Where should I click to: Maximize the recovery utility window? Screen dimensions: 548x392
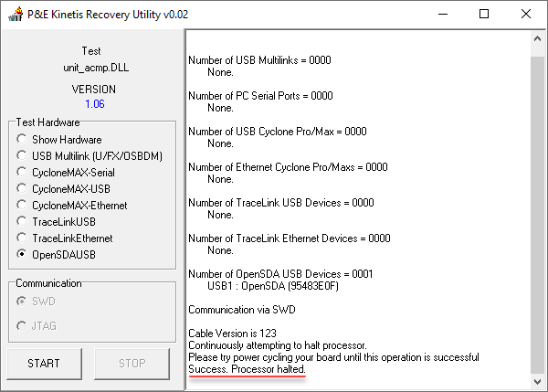[x=484, y=14]
